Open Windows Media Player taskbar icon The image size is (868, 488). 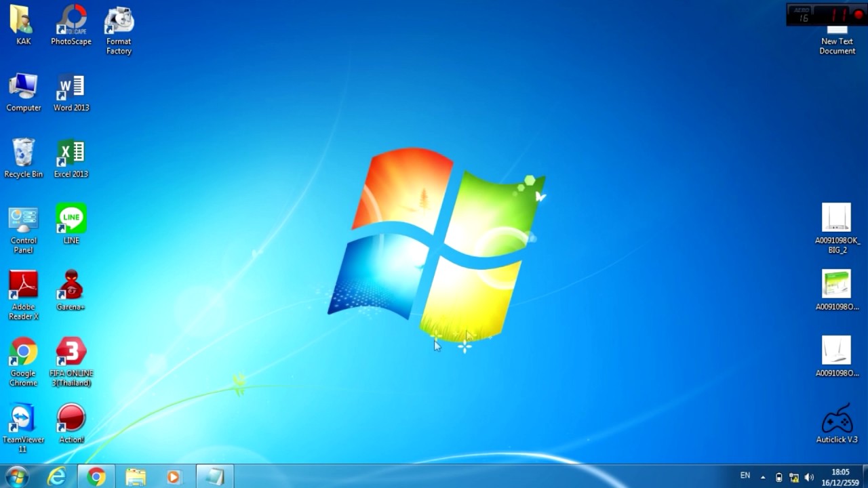pos(174,477)
